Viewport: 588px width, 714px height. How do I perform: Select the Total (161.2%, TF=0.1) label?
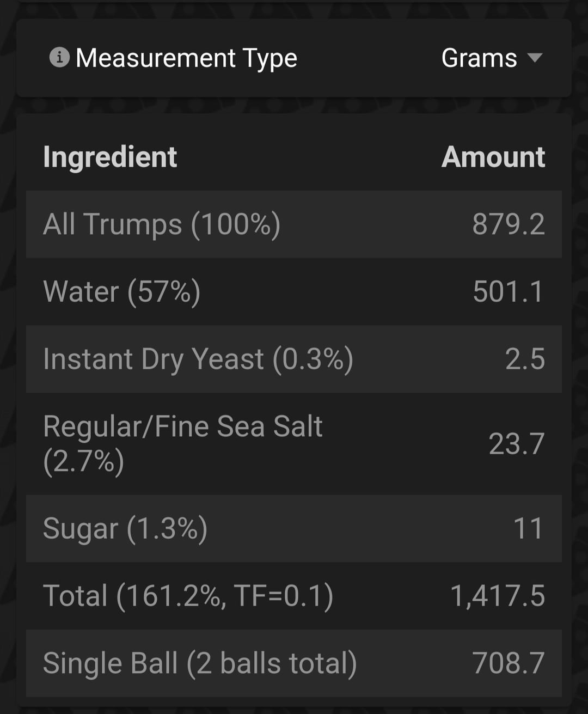[x=188, y=595]
